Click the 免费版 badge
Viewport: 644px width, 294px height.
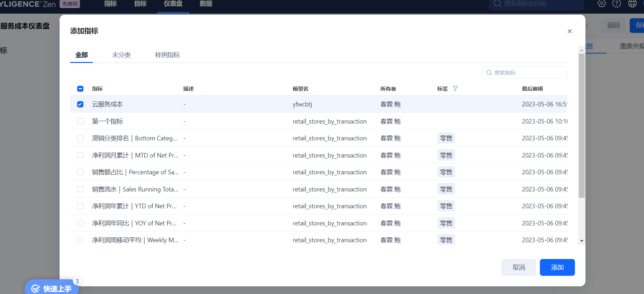point(70,4)
